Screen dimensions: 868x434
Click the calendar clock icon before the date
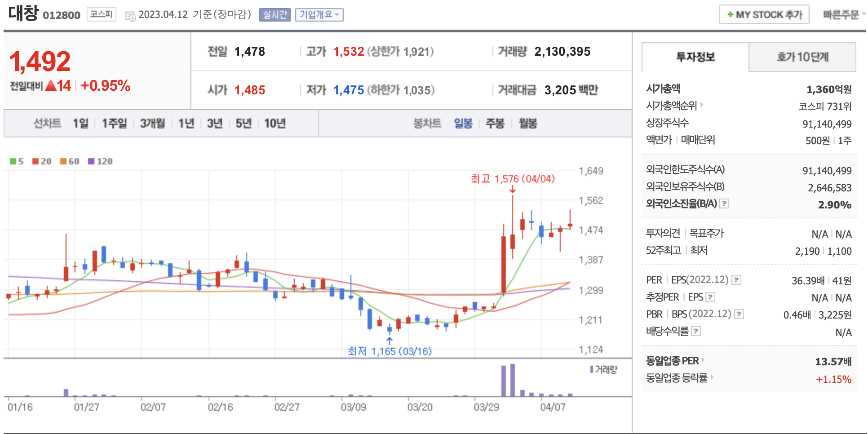pyautogui.click(x=130, y=16)
